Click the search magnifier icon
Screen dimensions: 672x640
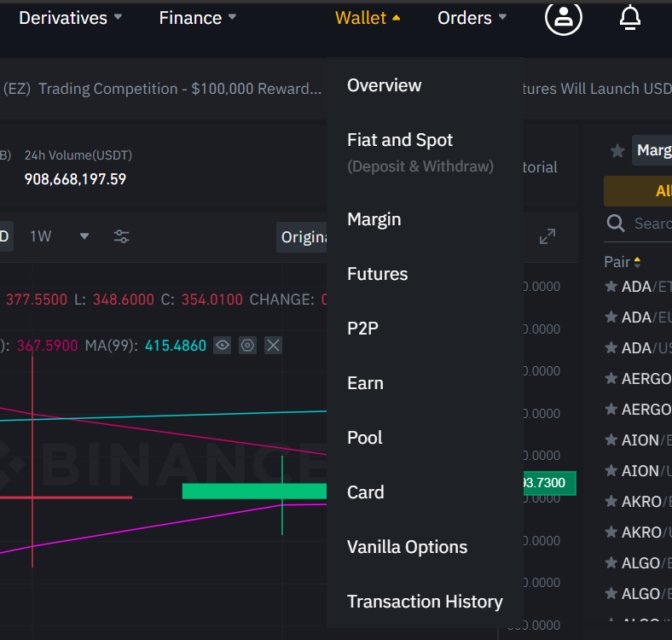(616, 224)
